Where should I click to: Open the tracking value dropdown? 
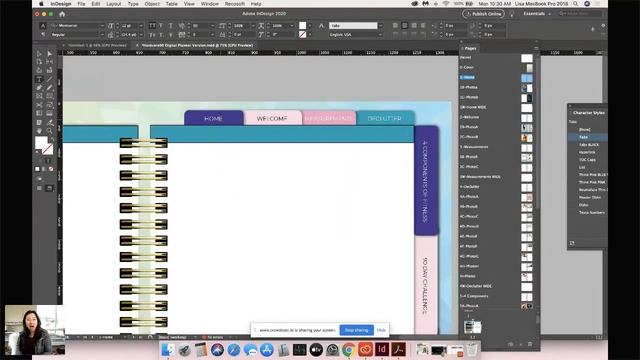pyautogui.click(x=212, y=35)
